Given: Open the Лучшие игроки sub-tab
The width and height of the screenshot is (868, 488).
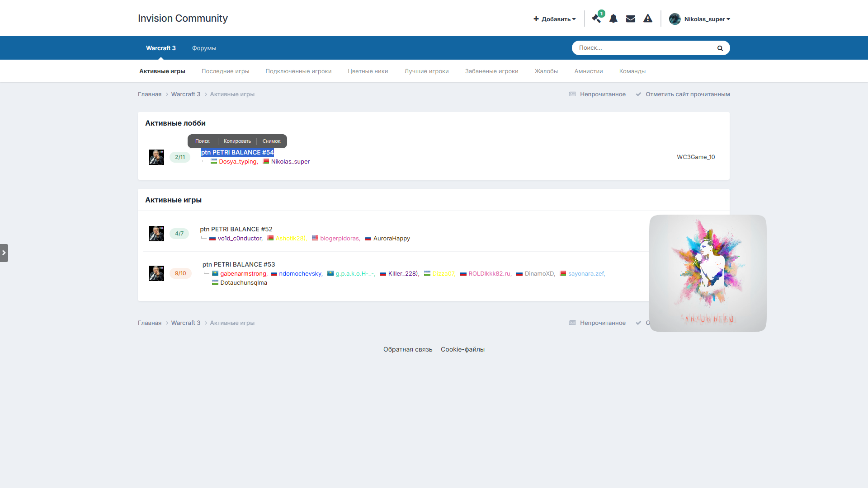Looking at the screenshot, I should point(427,71).
